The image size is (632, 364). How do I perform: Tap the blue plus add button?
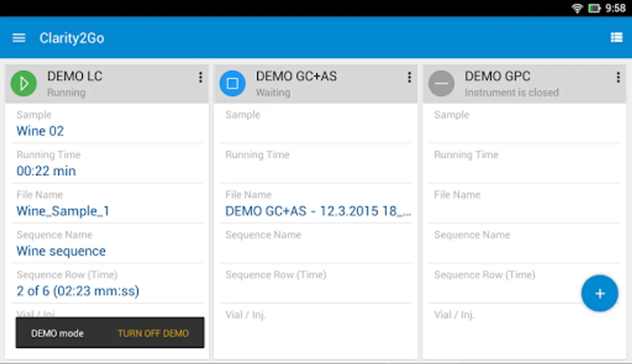click(x=600, y=293)
